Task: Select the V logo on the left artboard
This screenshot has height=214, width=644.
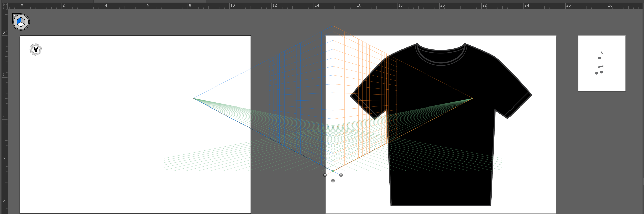Action: [x=36, y=50]
